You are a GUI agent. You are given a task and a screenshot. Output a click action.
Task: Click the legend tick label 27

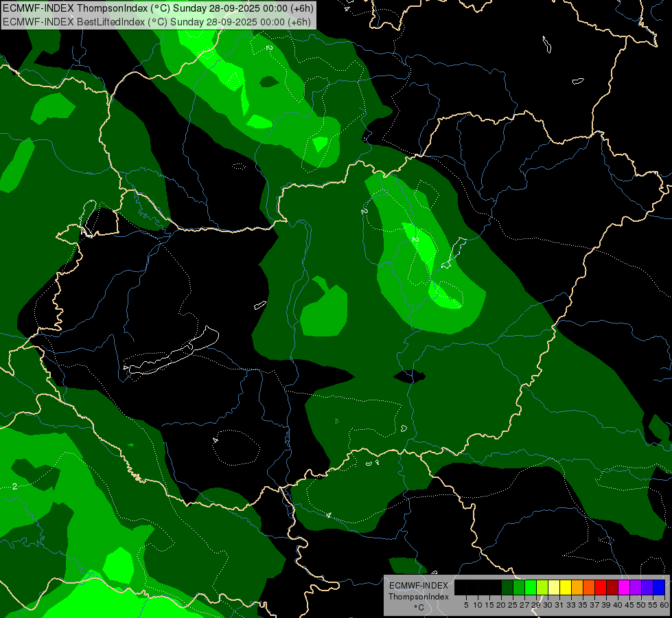pos(524,605)
